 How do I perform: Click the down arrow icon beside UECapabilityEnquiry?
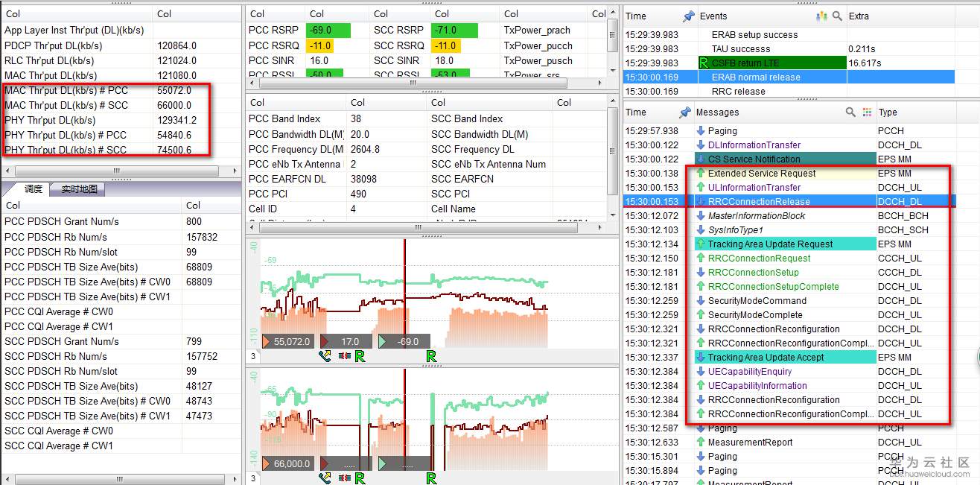point(701,372)
